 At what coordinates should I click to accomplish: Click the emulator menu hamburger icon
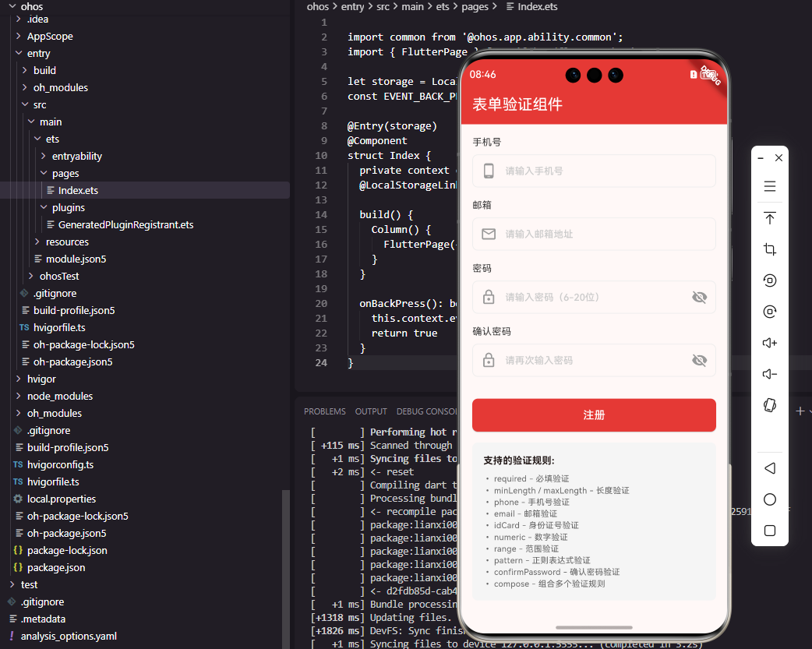(x=770, y=186)
